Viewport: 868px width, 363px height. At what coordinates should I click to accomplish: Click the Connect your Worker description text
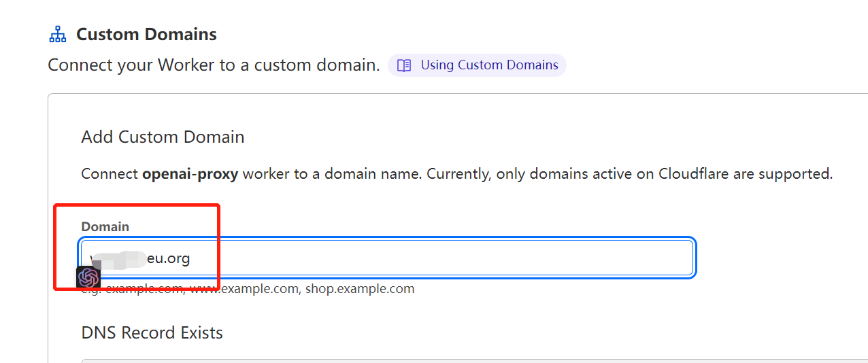click(214, 65)
